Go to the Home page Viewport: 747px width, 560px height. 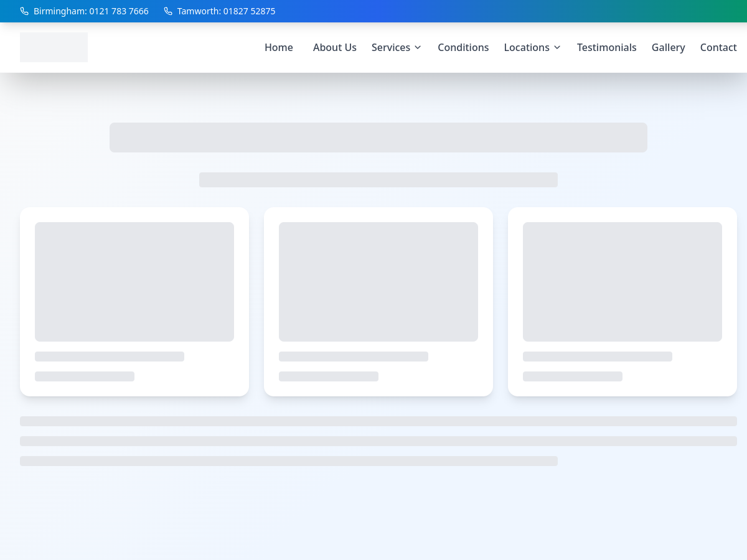coord(278,47)
